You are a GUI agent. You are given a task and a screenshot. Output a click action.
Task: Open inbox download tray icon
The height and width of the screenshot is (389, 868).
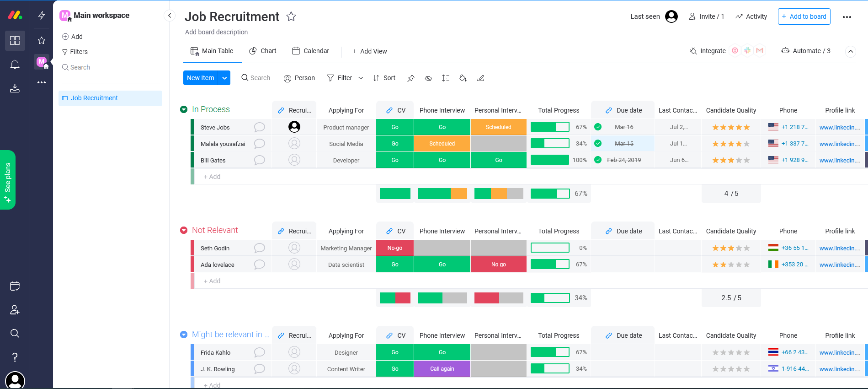pyautogui.click(x=15, y=88)
